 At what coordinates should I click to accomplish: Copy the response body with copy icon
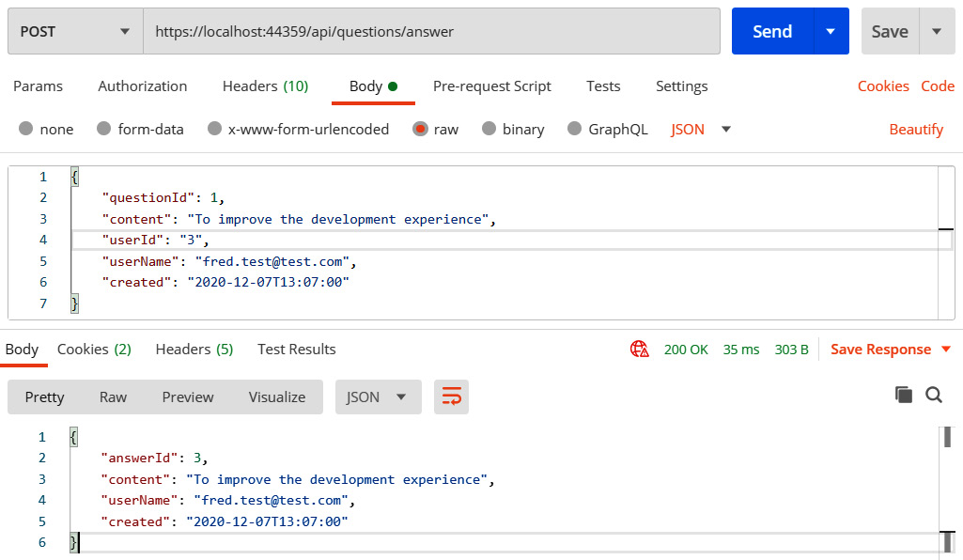click(904, 396)
